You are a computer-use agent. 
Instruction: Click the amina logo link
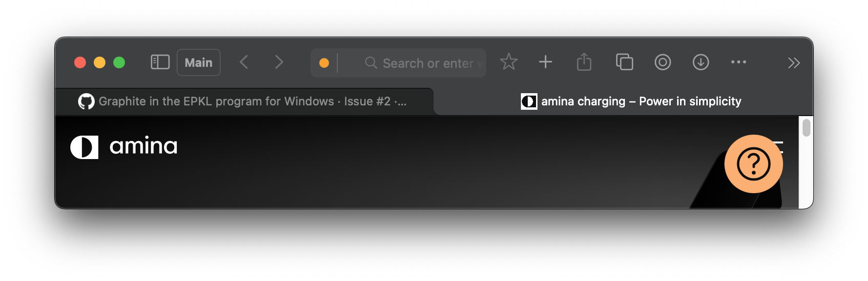tap(124, 147)
